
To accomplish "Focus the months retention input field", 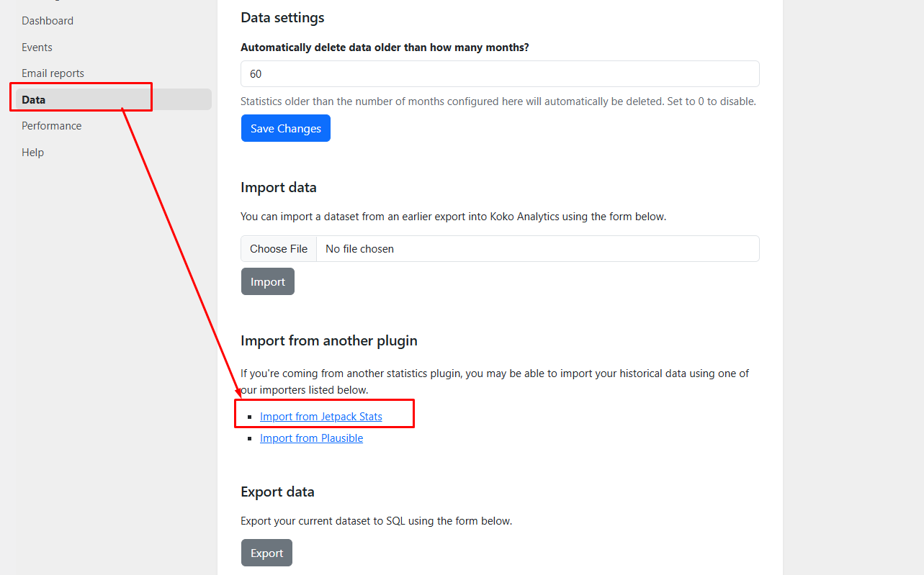I will 500,74.
